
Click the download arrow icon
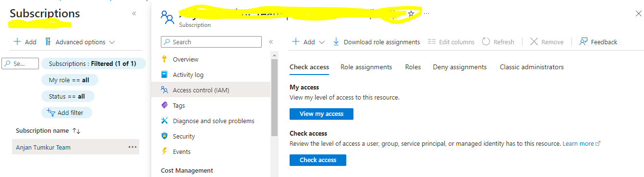(336, 42)
